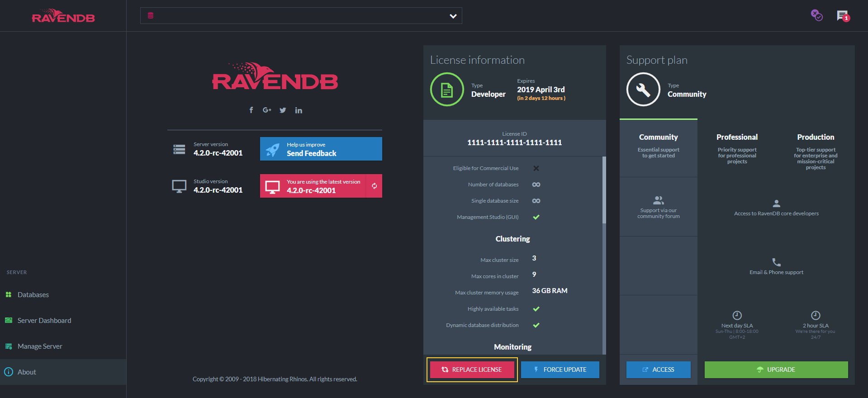The height and width of the screenshot is (398, 868).
Task: Refresh the latest version check
Action: click(x=374, y=186)
